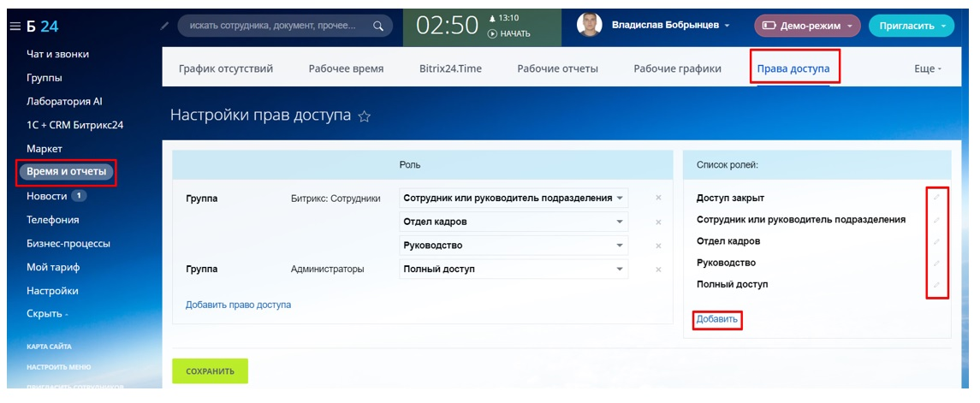This screenshot has width=980, height=403.
Task: Click user avatar photo
Action: (589, 26)
